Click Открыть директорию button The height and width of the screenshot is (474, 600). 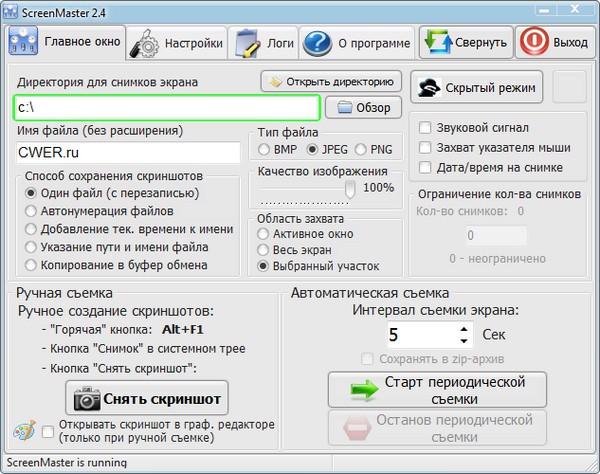331,81
